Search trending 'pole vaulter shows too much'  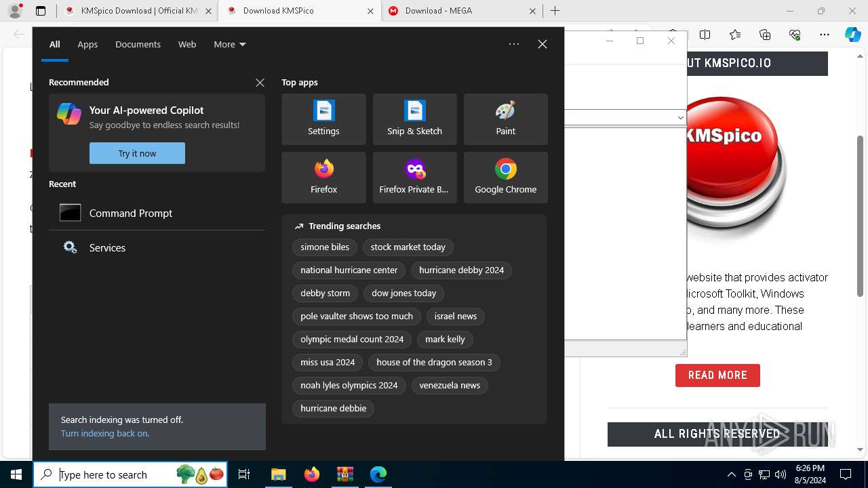357,317
